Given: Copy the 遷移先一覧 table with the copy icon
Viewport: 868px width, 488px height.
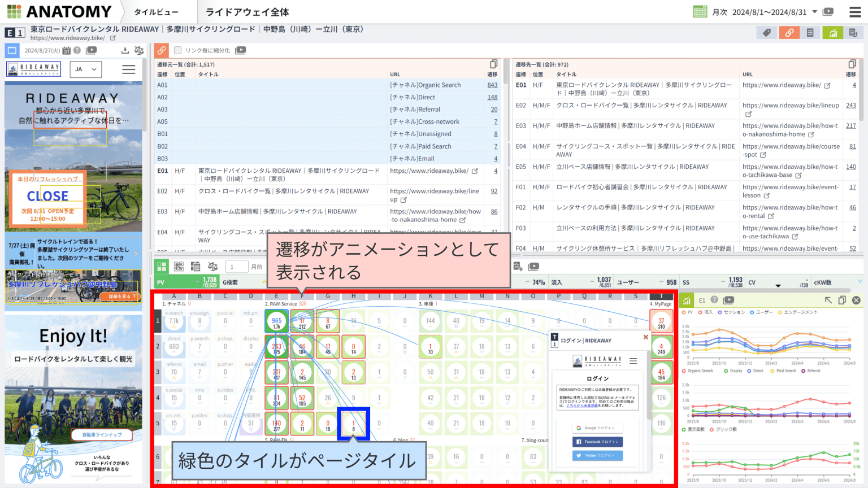Looking at the screenshot, I should pos(852,64).
